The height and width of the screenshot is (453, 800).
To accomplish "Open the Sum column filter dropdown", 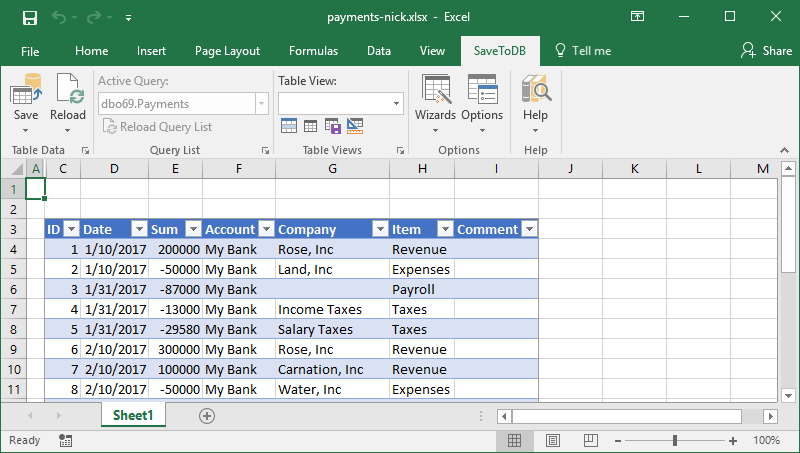I will tap(193, 229).
